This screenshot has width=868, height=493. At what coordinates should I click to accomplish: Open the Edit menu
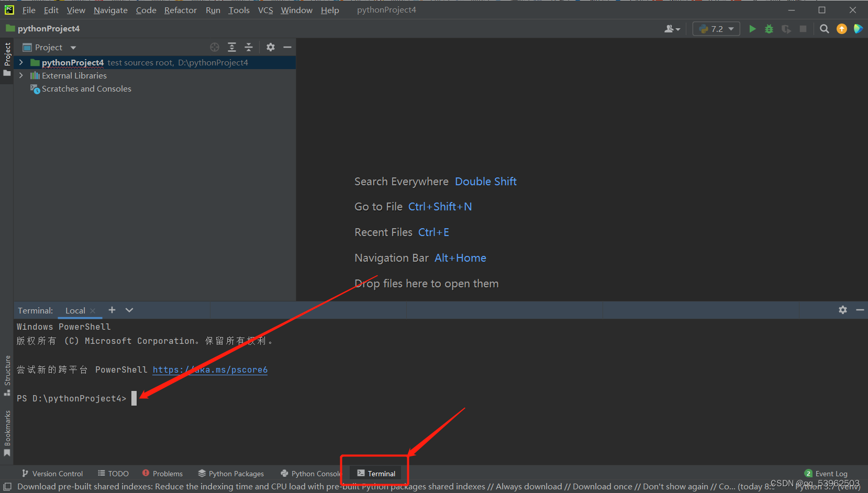click(x=51, y=10)
